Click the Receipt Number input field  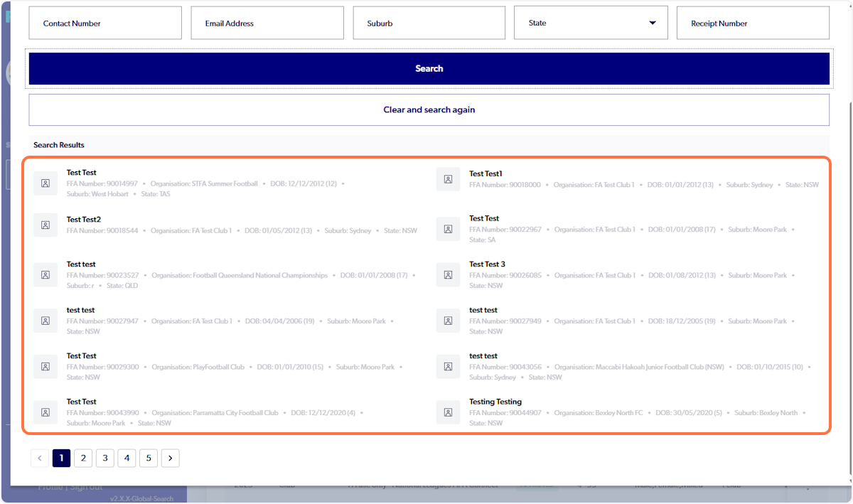pos(753,22)
